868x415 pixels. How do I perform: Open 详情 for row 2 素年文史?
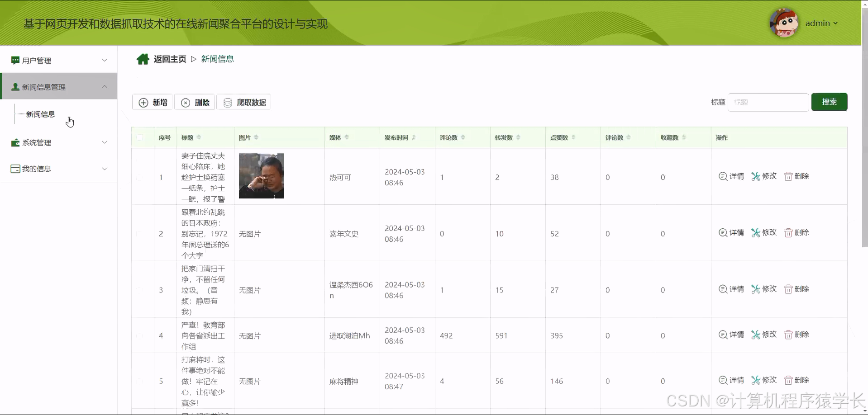[x=731, y=233]
